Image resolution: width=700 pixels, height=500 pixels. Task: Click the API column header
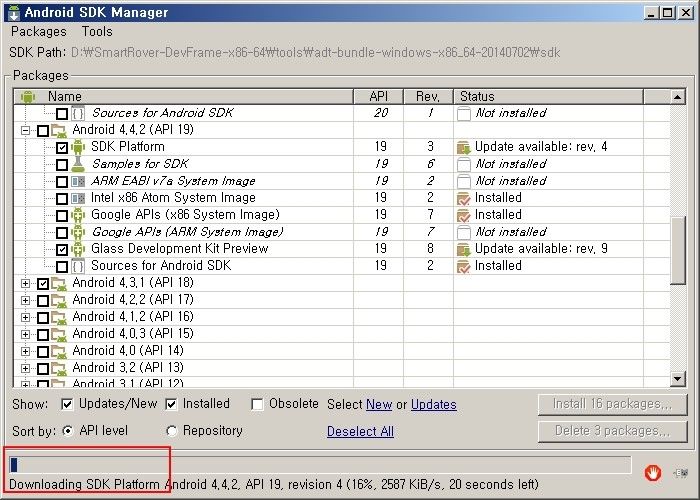click(x=379, y=96)
